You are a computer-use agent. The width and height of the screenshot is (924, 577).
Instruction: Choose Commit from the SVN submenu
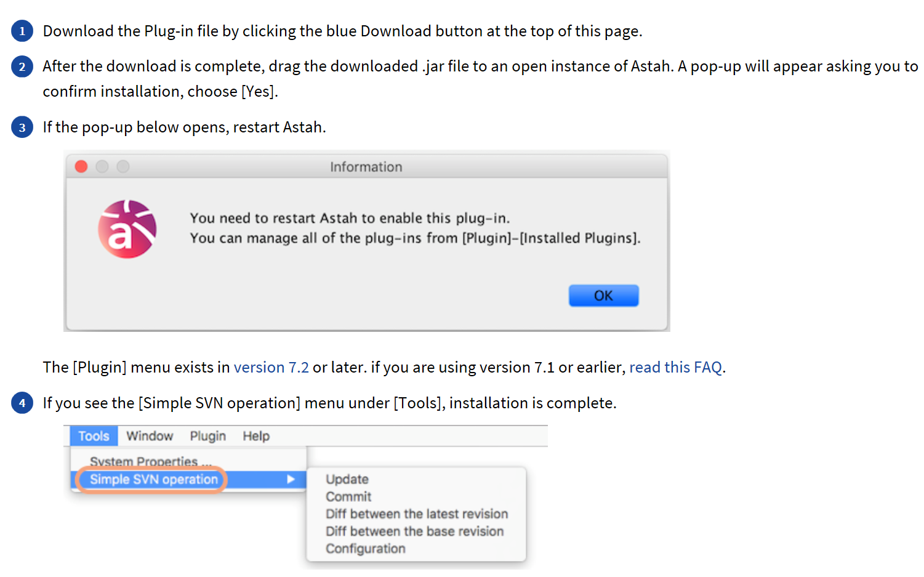(x=348, y=496)
